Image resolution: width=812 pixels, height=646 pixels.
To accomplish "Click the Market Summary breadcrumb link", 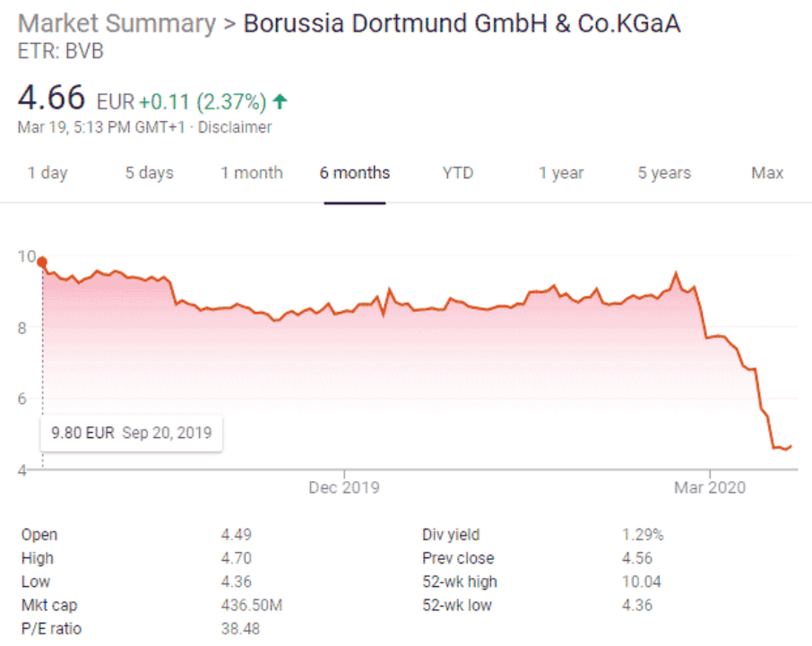I will (x=117, y=24).
